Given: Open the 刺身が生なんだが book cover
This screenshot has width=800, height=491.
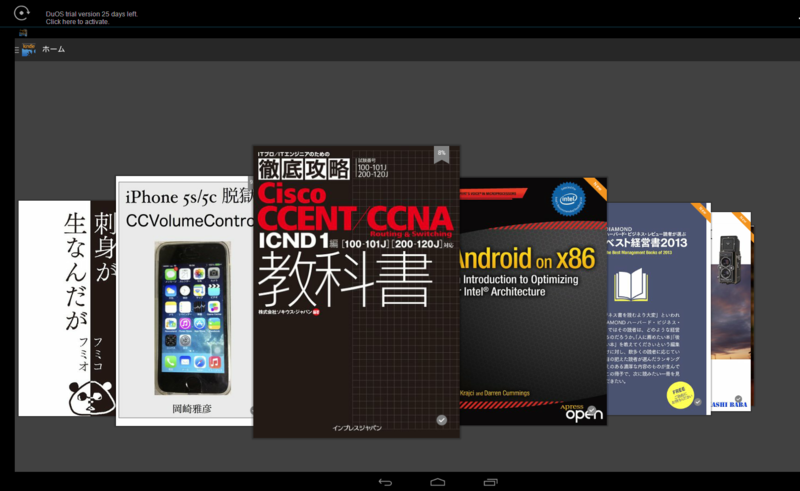Looking at the screenshot, I should pos(67,308).
